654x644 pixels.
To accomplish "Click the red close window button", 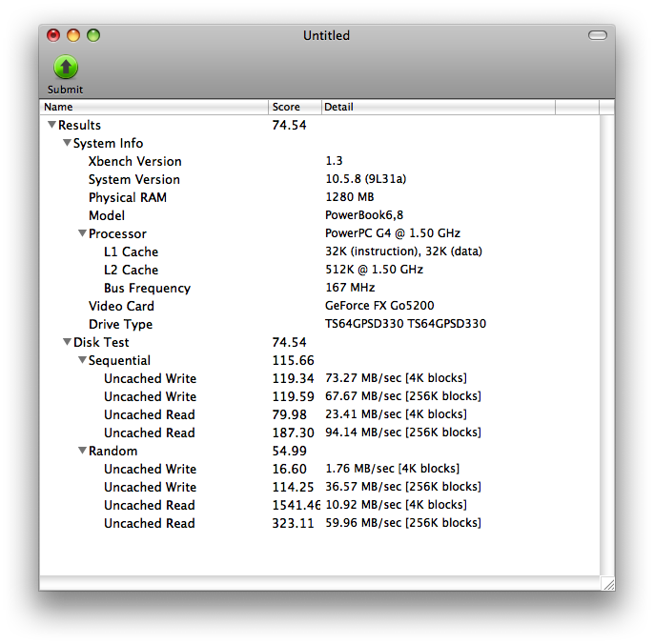I will [x=53, y=35].
